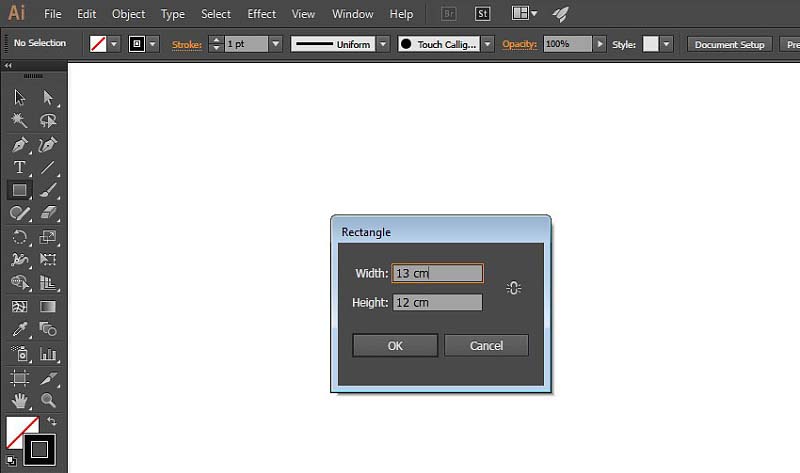800x473 pixels.
Task: Click the orange Stroke panel link
Action: [187, 45]
